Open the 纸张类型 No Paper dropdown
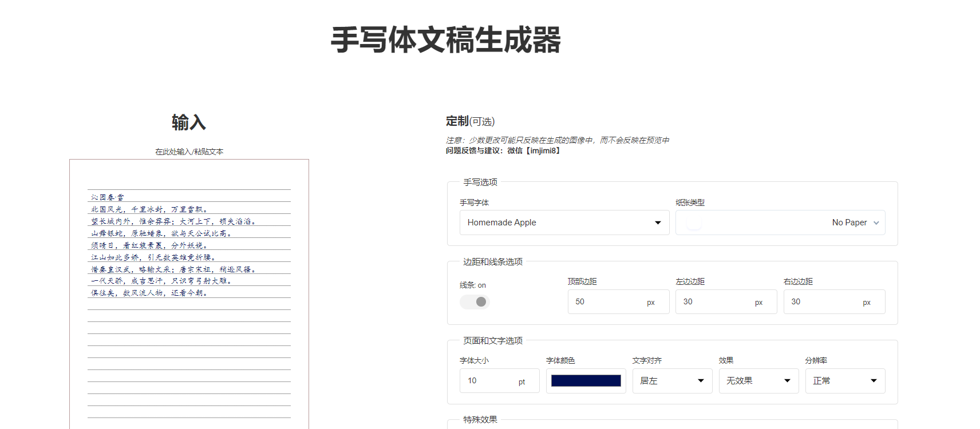Screen dimensions: 980x429 780,223
